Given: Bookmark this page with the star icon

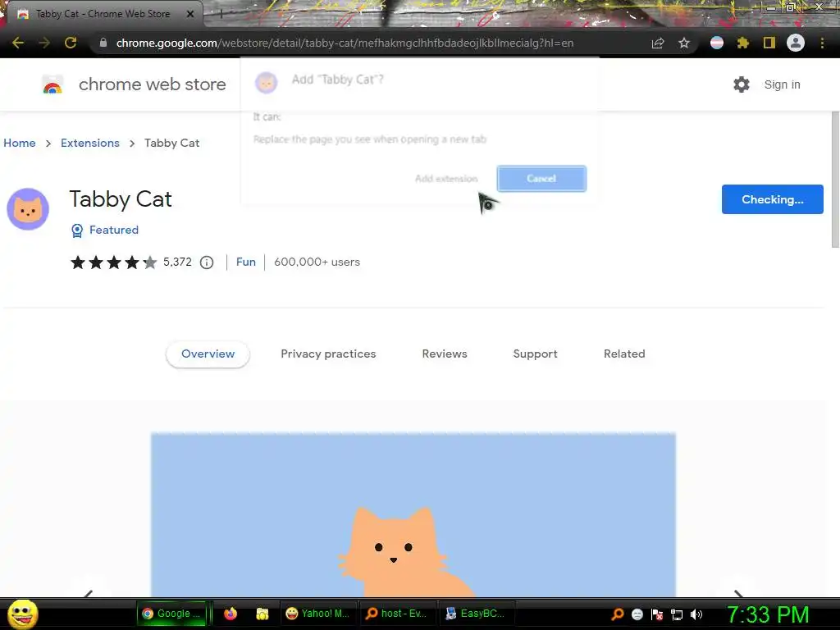Looking at the screenshot, I should tap(683, 43).
